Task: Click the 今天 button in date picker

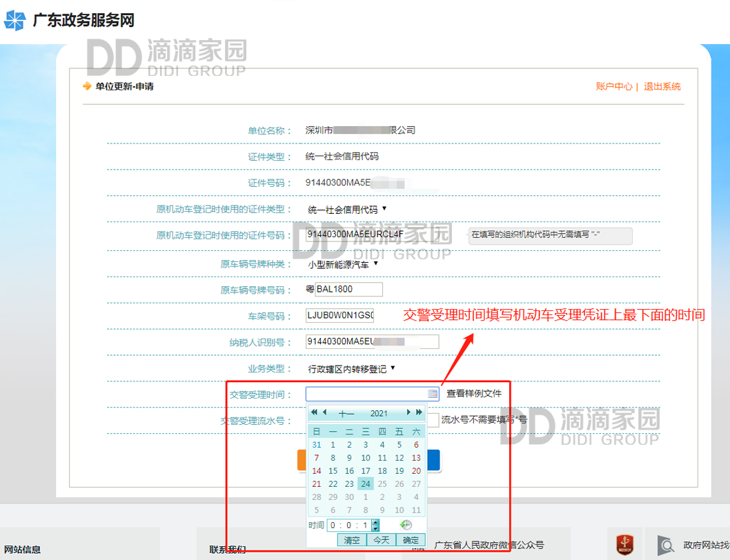Action: tap(382, 540)
